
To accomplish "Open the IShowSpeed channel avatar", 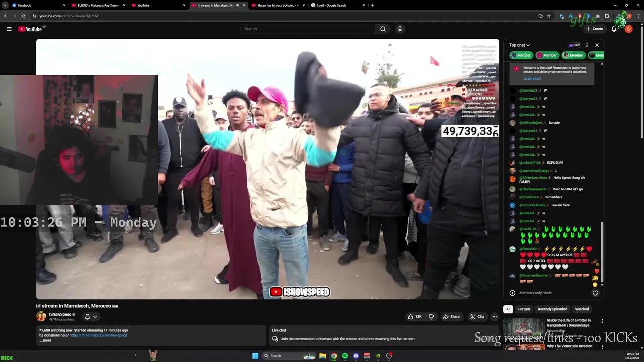I will (x=41, y=316).
